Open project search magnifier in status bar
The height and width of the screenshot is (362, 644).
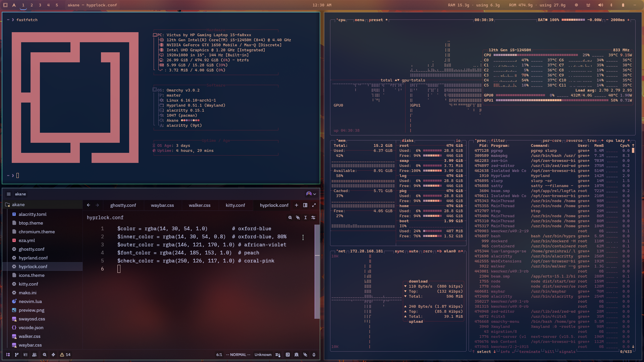pyautogui.click(x=45, y=355)
